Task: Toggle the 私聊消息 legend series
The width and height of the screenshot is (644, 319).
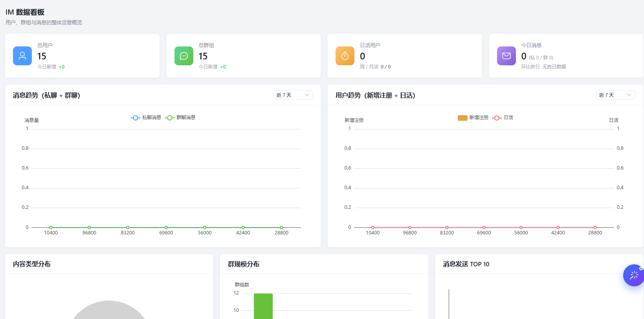Action: pyautogui.click(x=146, y=118)
